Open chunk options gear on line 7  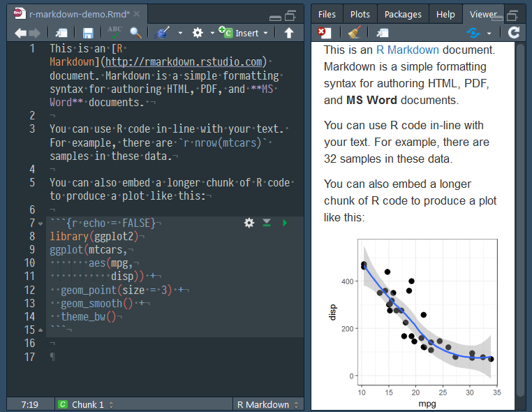tap(249, 223)
